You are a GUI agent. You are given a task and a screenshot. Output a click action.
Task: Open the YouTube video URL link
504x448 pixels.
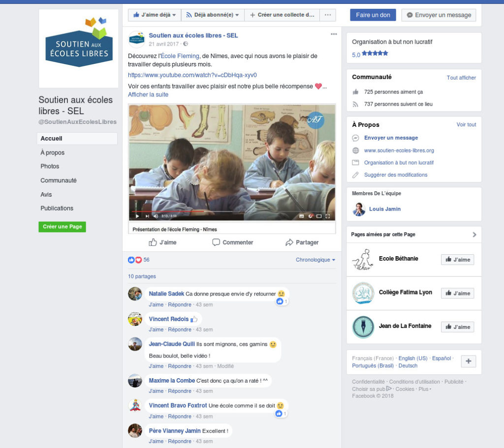click(192, 75)
